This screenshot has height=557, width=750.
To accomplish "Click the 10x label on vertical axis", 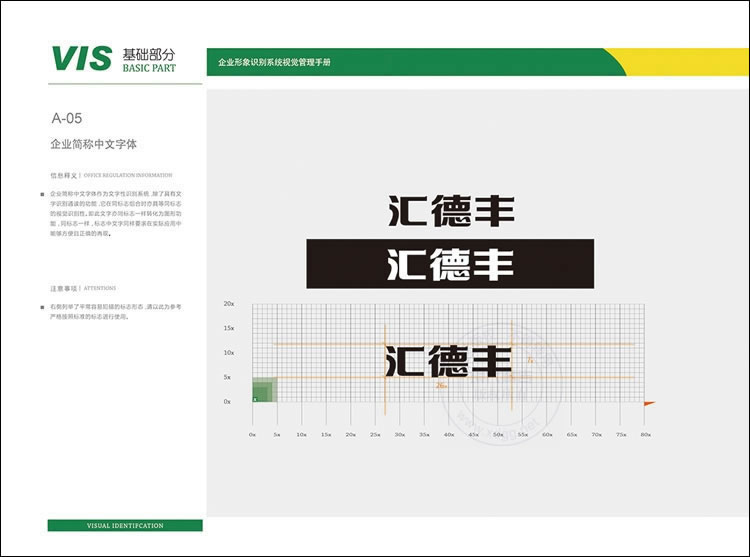I will coord(228,352).
